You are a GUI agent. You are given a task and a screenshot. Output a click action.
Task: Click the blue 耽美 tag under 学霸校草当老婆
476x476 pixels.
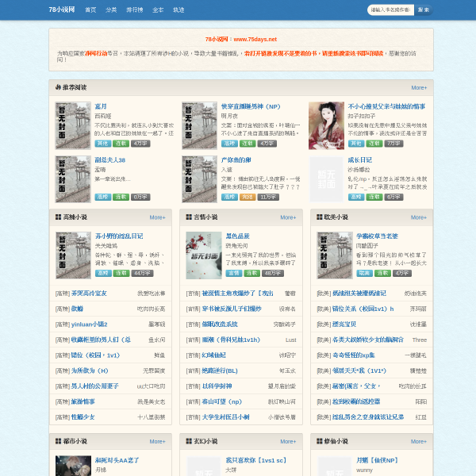tap(364, 273)
